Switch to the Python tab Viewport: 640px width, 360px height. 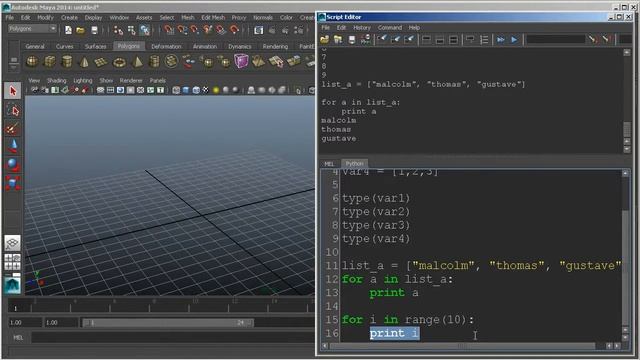(x=354, y=163)
